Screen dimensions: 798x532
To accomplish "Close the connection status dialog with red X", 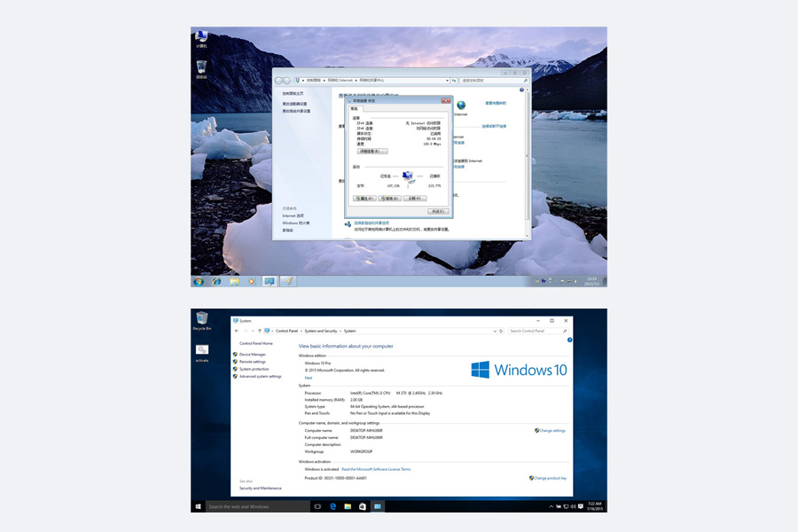I will click(446, 101).
